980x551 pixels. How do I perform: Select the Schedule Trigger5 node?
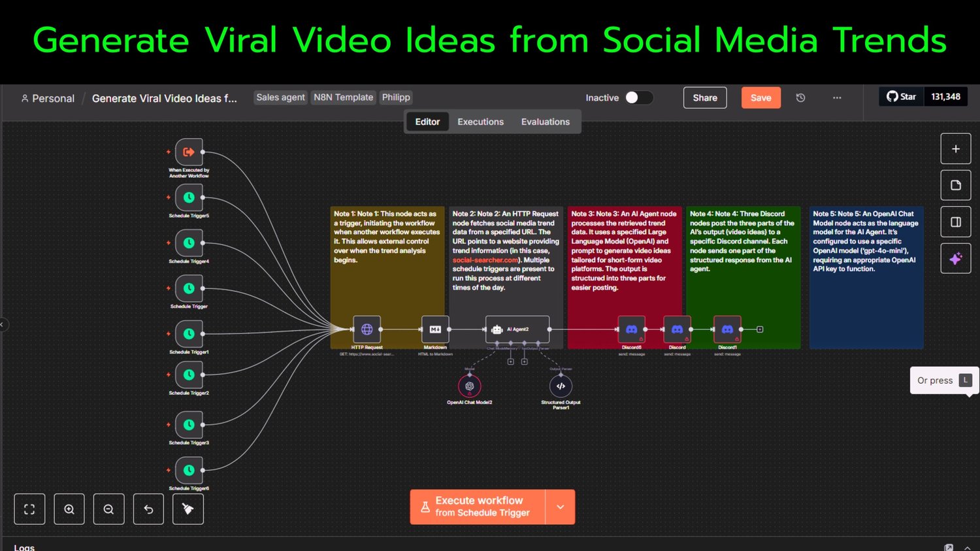(x=189, y=197)
